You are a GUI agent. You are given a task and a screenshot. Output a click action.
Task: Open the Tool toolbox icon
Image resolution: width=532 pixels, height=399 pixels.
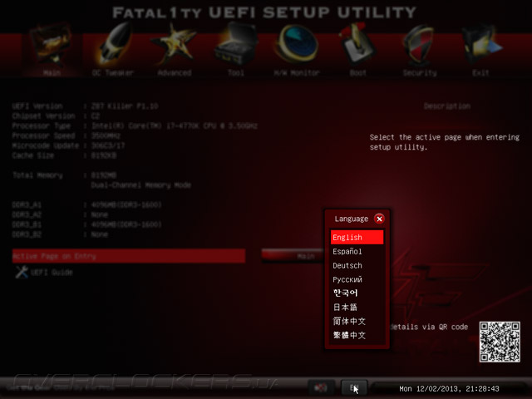click(236, 44)
